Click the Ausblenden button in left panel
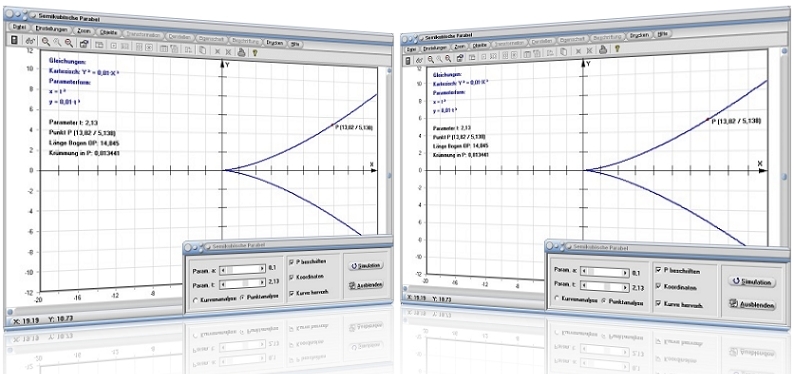Viewport: 794px width, 374px height. 366,285
